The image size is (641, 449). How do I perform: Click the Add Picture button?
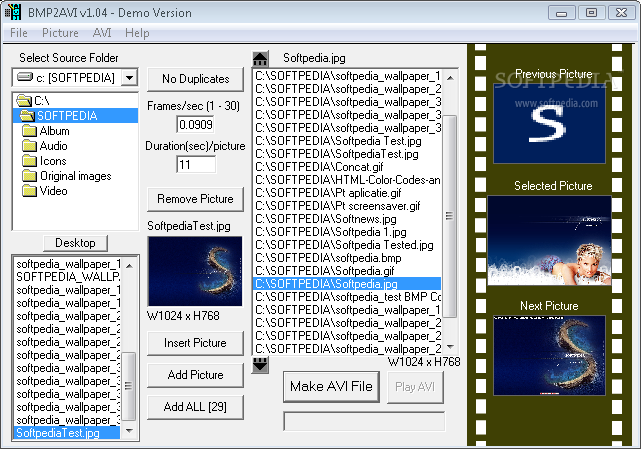(x=195, y=375)
